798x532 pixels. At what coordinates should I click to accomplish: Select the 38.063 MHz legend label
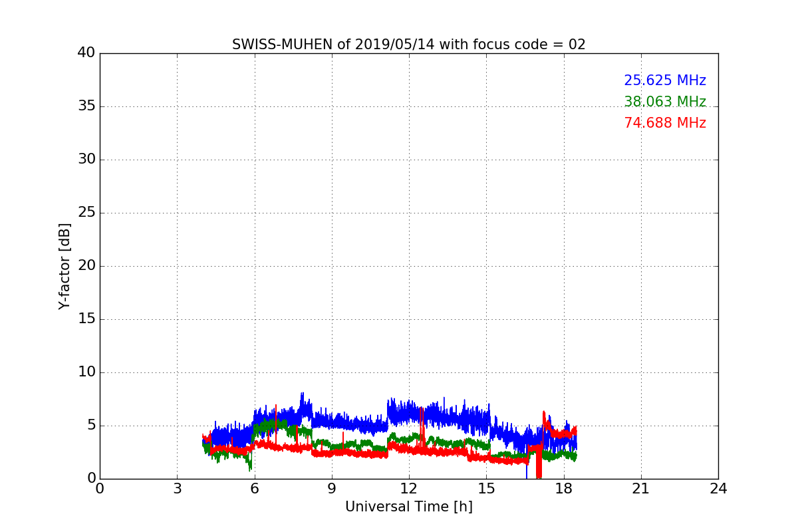click(x=665, y=102)
